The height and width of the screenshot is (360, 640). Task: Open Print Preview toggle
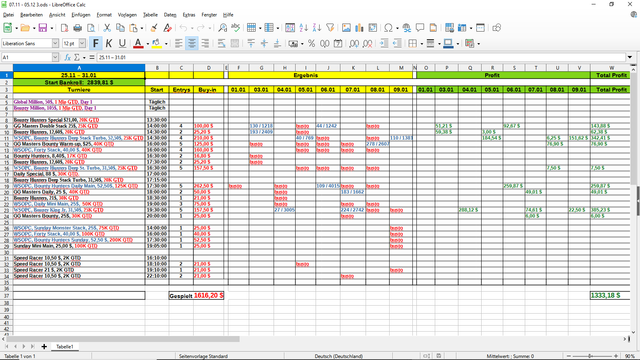coord(91,28)
